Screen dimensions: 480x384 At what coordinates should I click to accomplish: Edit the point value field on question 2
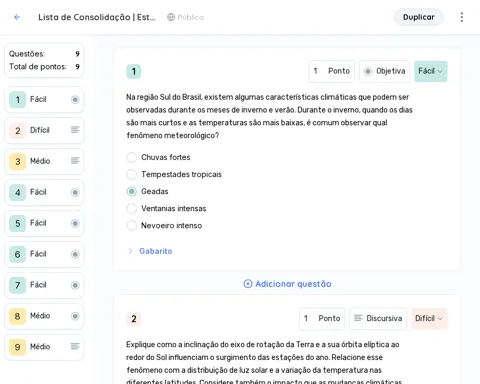(x=322, y=319)
